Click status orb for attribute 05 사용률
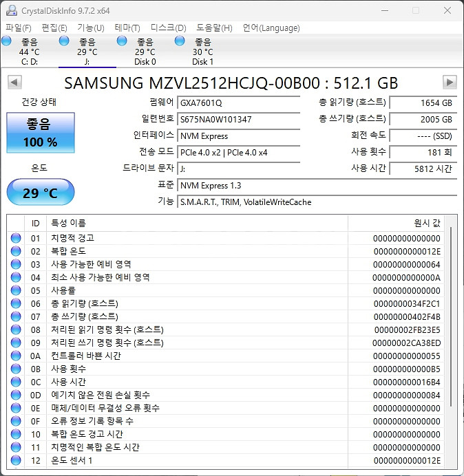 tap(16, 290)
